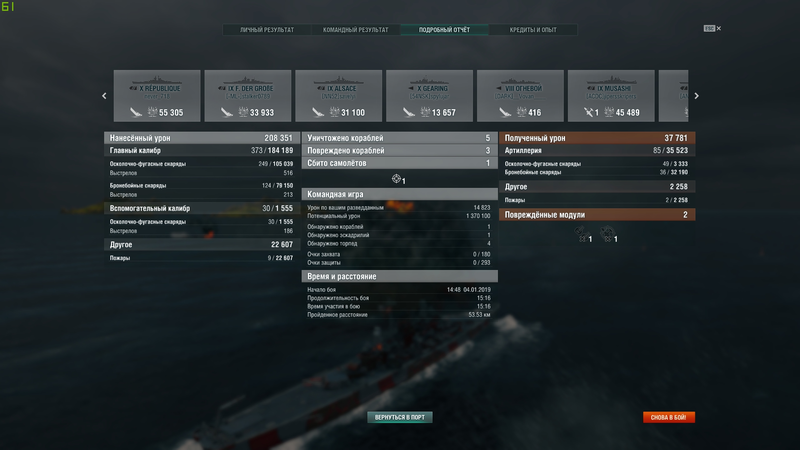
Task: Click the crosshair icon under Сбито самолётов
Action: pos(396,179)
